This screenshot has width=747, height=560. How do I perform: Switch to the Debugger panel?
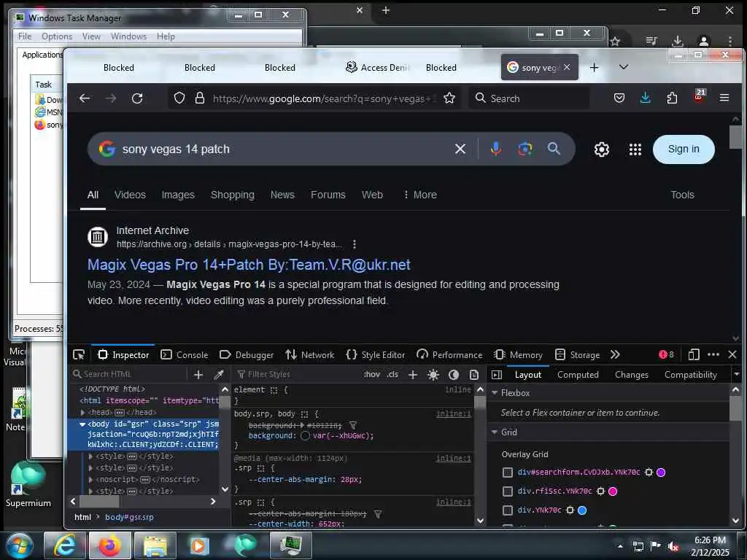click(x=247, y=355)
